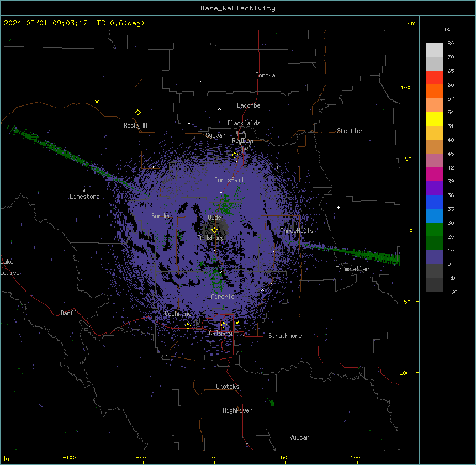Click the Sundre label
Screen dimensions: 476x465
click(x=161, y=216)
